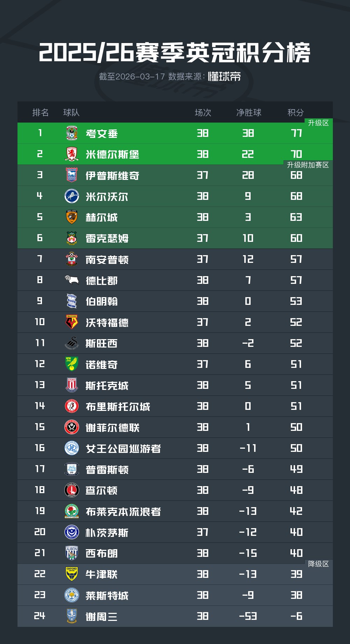
Task: Click the Watford (沃特福德) club crest
Action: pyautogui.click(x=72, y=322)
